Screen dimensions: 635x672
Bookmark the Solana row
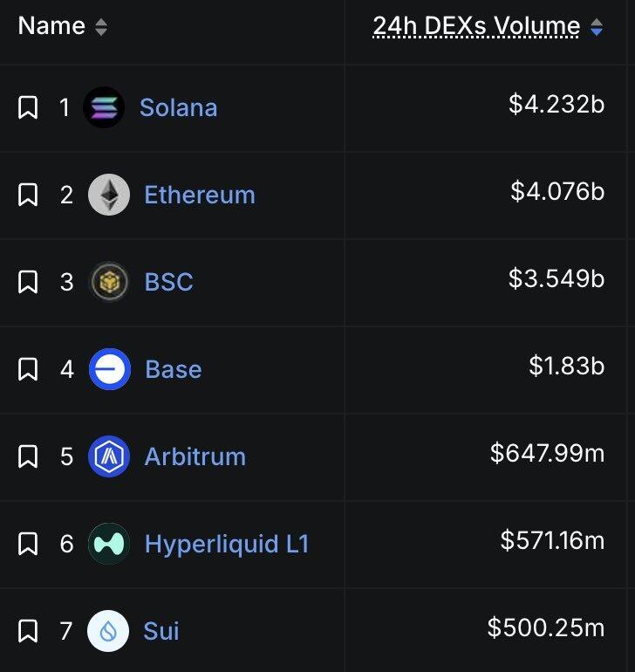click(28, 108)
